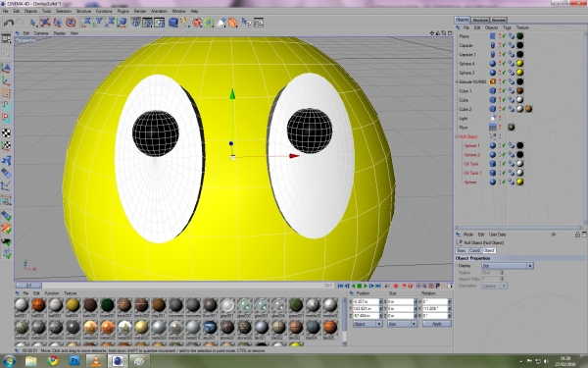Toggle the Light object's visibility dots
The width and height of the screenshot is (588, 368).
coord(500,119)
